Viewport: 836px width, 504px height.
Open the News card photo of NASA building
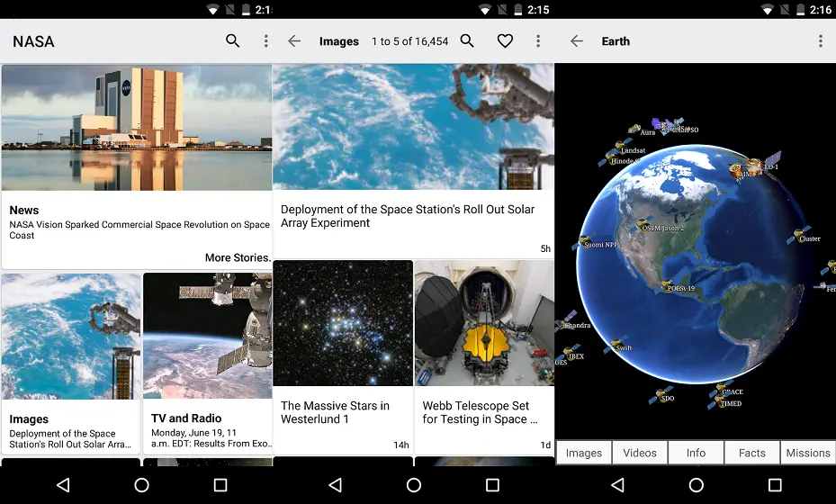137,128
